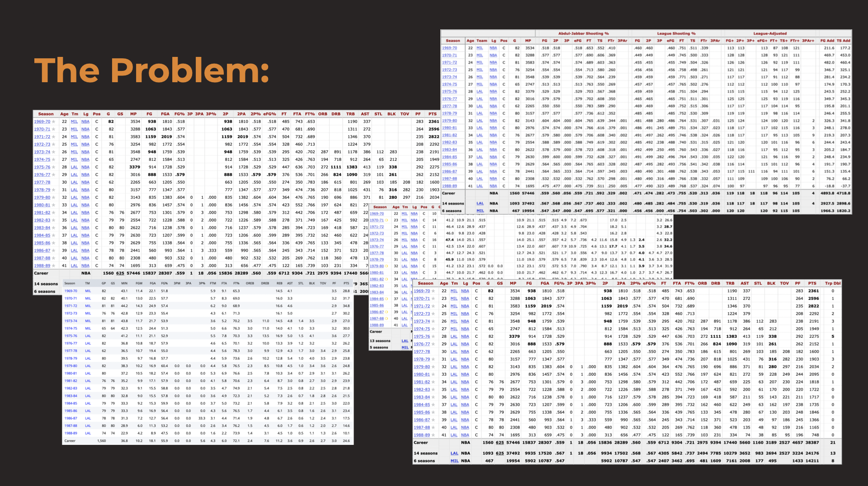Click the star beside 1973-74 in the Trp Dbl table
Viewport: 868px width, 486px height.
433,322
